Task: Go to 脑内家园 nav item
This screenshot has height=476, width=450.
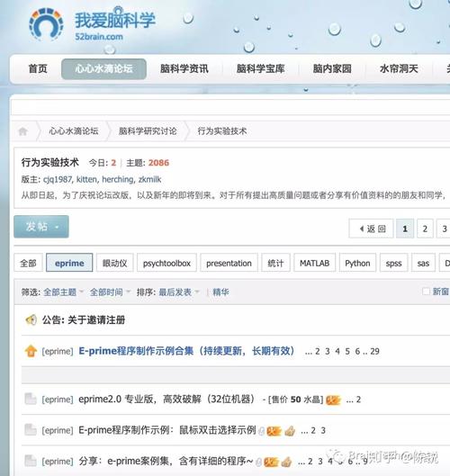Action: [332, 68]
